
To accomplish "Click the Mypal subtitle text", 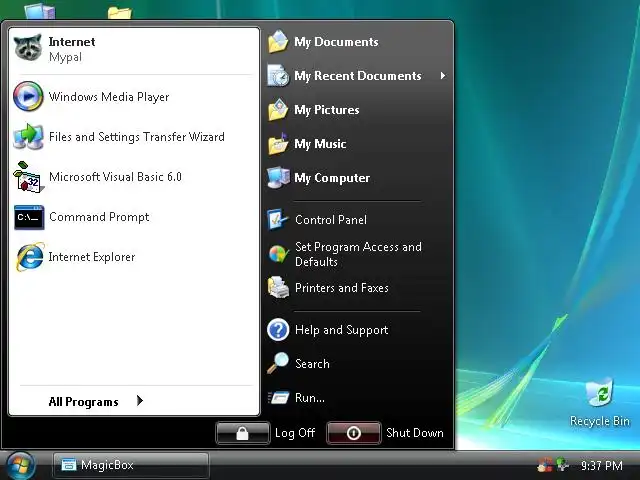I will pos(65,57).
